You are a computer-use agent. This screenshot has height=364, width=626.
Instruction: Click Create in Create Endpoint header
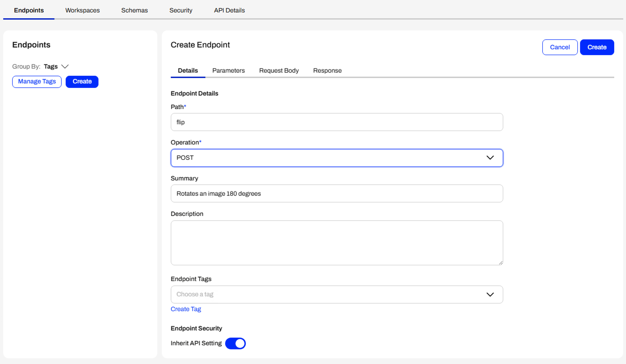coord(597,47)
